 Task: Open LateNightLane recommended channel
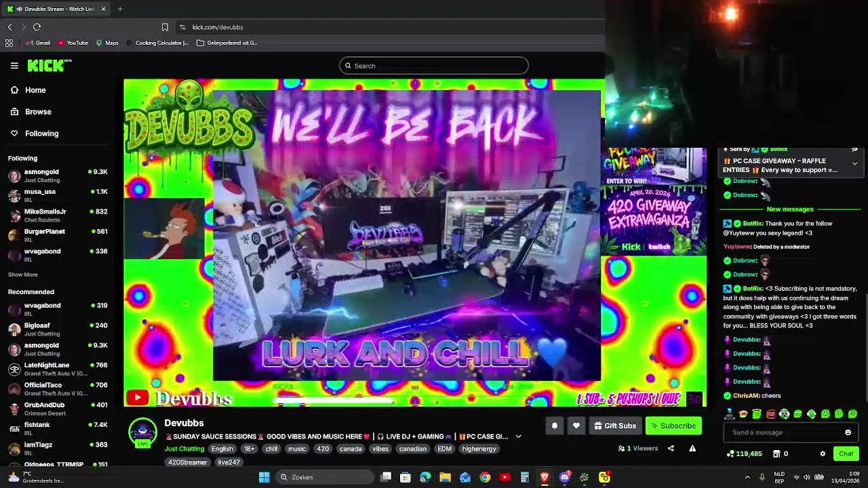point(58,369)
